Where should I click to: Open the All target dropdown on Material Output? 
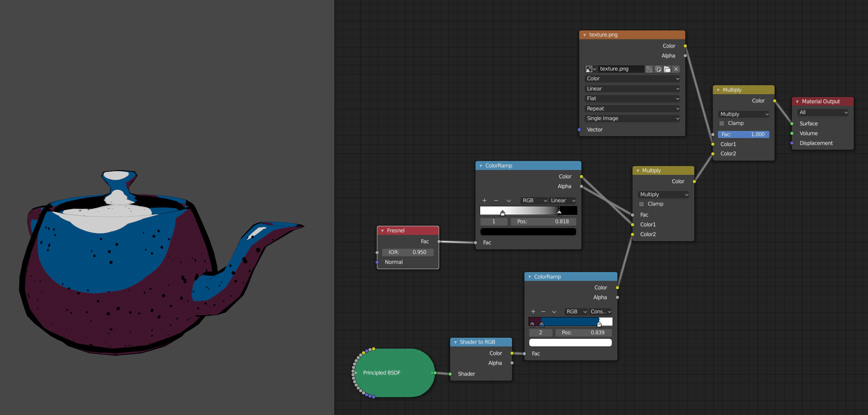[822, 112]
